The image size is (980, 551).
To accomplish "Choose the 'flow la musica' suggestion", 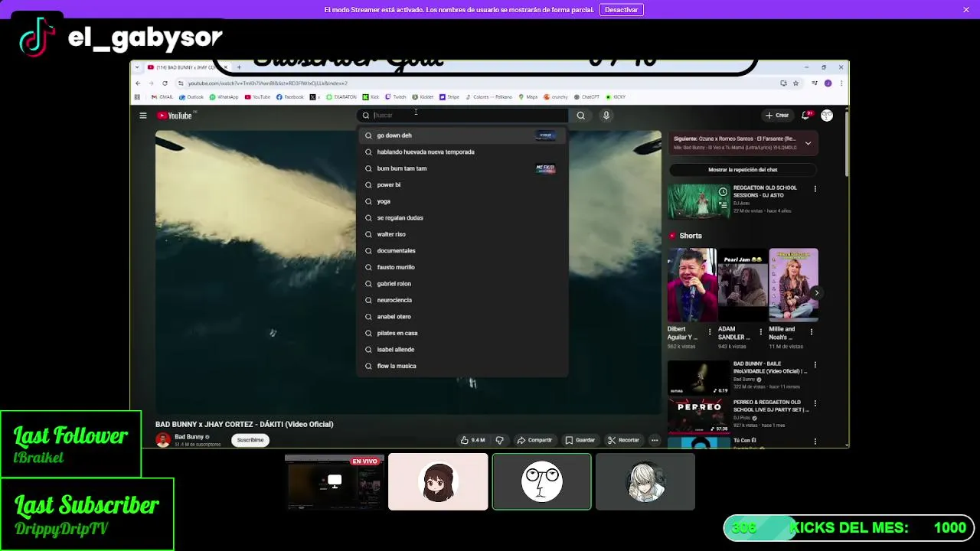I will [462, 366].
